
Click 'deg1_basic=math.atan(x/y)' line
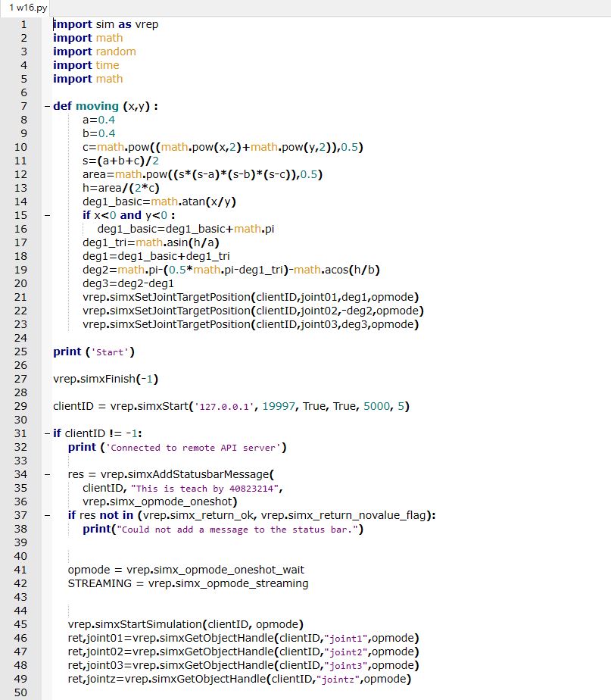(159, 202)
